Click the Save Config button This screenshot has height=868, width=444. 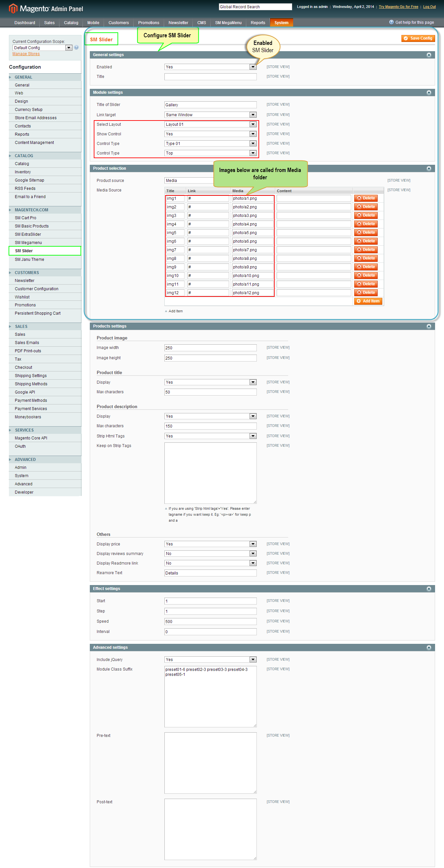coord(418,38)
